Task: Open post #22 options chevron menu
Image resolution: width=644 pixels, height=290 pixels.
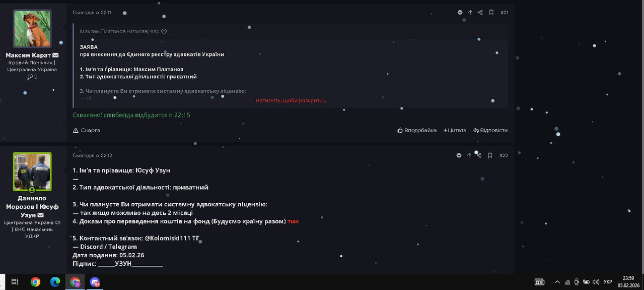Action: tap(459, 155)
